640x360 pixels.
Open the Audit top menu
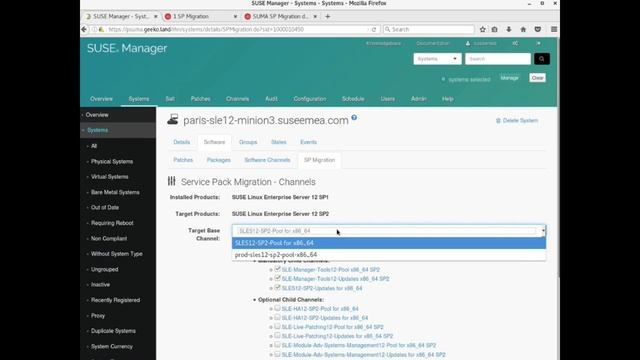pos(271,99)
